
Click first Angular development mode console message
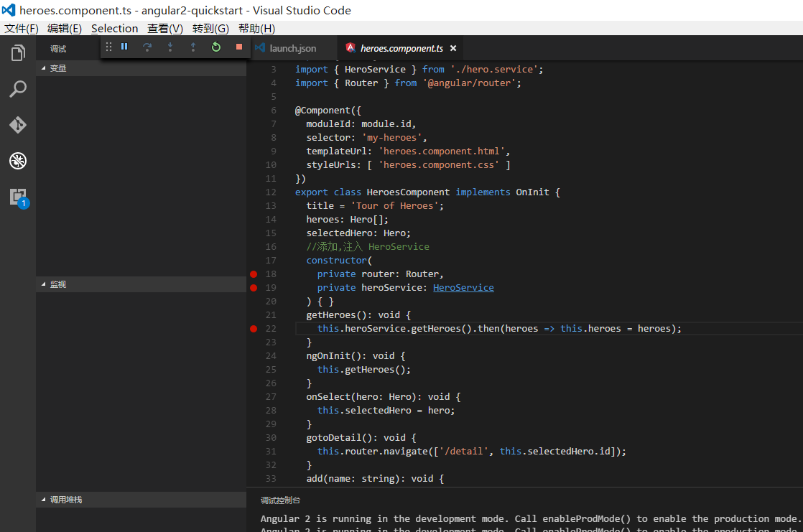coord(530,518)
